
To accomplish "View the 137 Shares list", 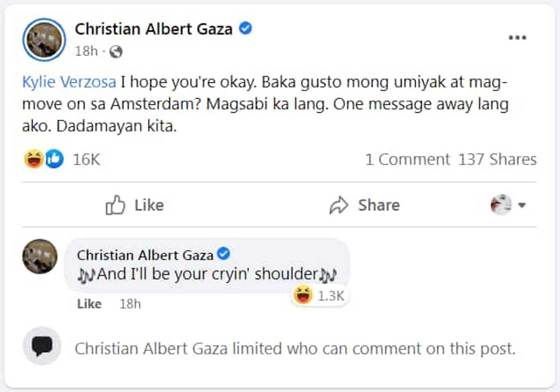I will pyautogui.click(x=497, y=159).
